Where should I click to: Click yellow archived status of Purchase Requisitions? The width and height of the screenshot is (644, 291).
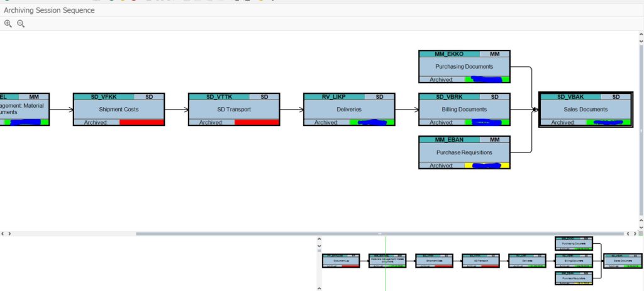[x=487, y=166]
